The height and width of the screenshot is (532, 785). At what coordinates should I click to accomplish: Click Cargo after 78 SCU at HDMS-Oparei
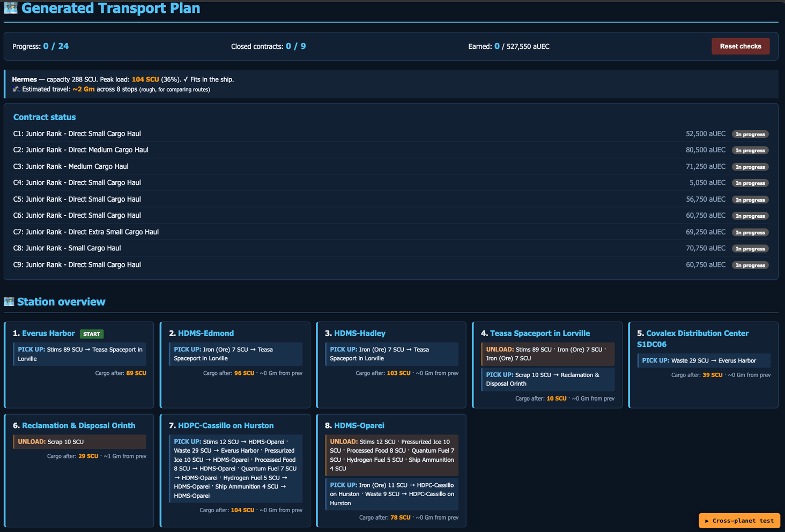[x=384, y=518]
